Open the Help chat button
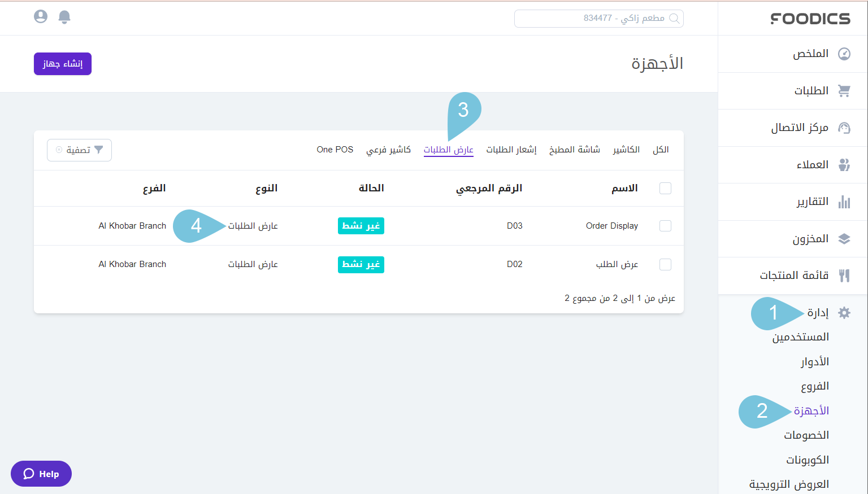Viewport: 868px width, 494px height. point(41,474)
